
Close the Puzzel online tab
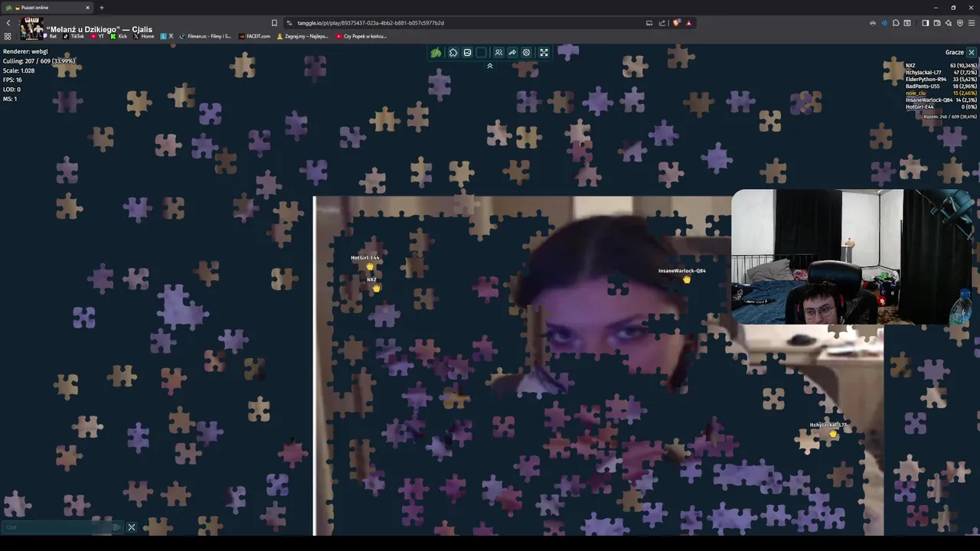87,8
